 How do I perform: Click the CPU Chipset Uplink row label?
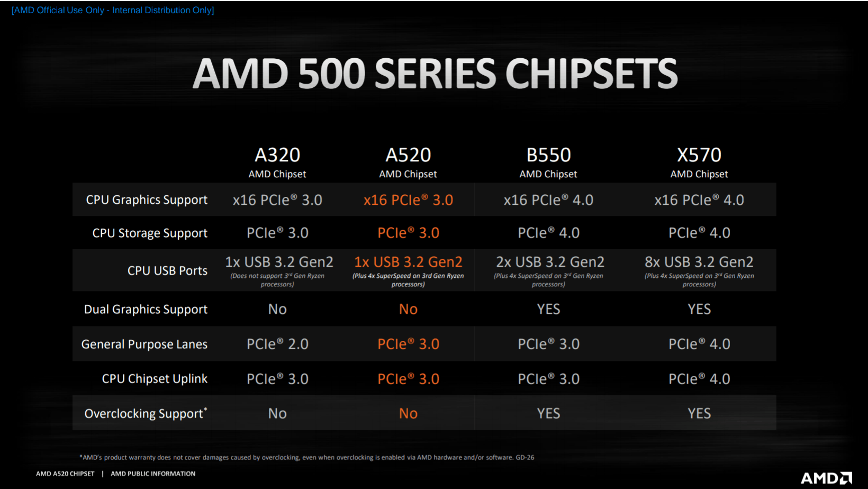pos(155,379)
